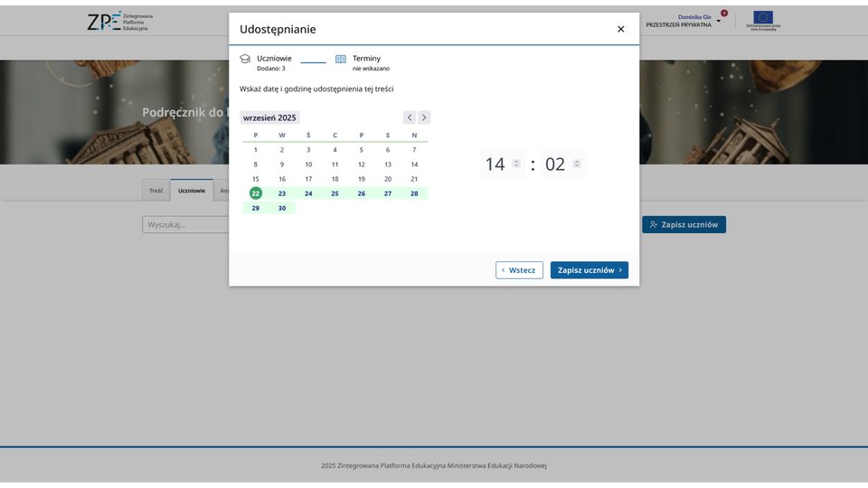Image resolution: width=868 pixels, height=488 pixels.
Task: Pick September 30 as the date
Action: point(282,208)
